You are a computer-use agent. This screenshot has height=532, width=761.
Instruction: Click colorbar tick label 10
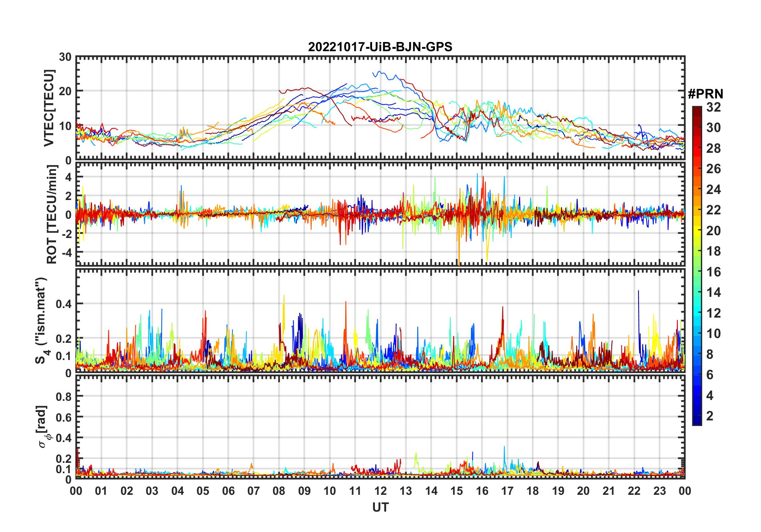[713, 334]
